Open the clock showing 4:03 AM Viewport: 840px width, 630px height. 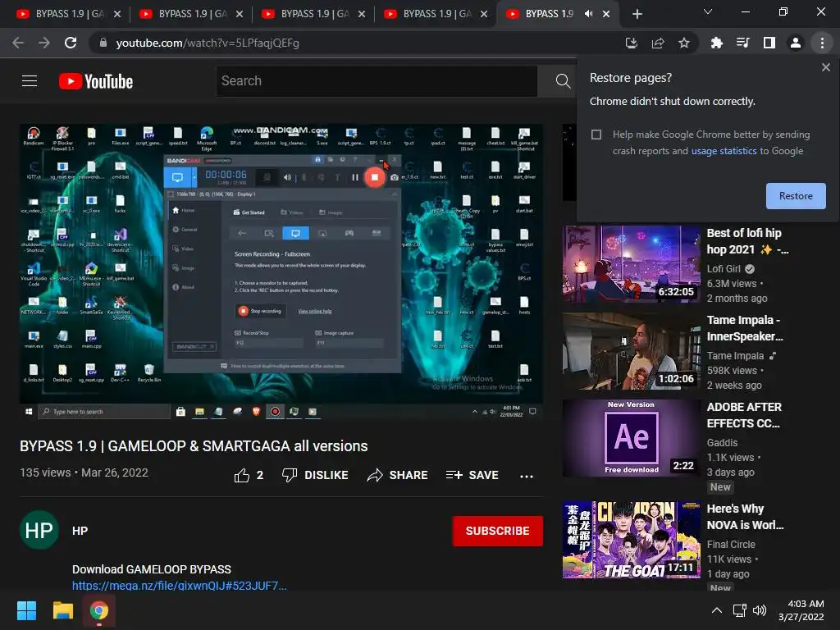pos(801,610)
